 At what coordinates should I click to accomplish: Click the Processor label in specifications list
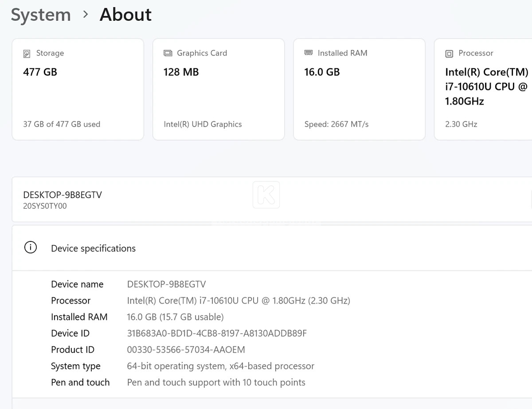[70, 301]
